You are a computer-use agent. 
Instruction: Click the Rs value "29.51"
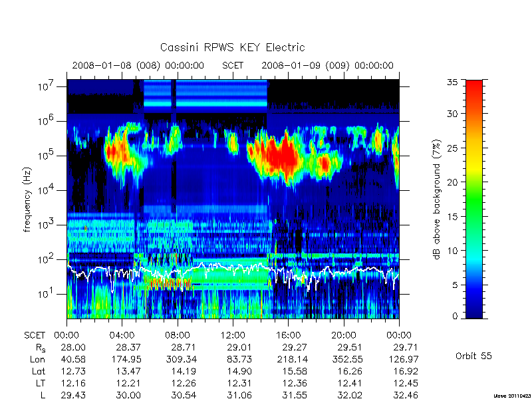[350, 347]
